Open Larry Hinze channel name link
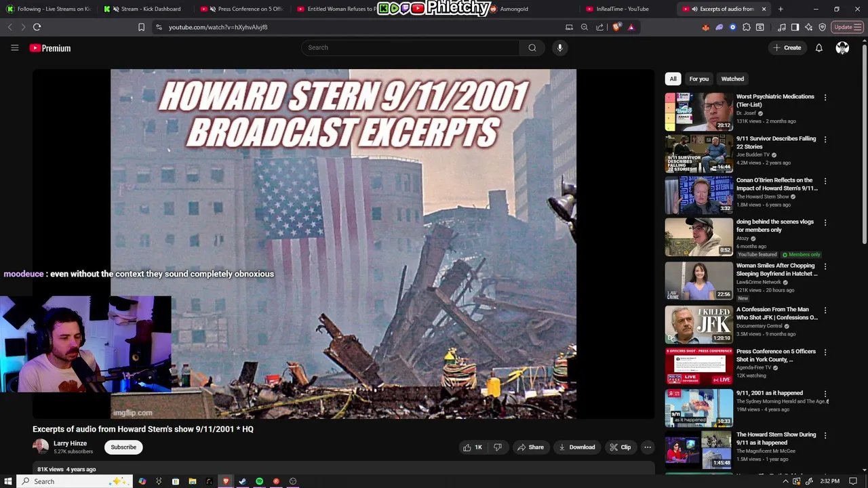868x488 pixels. (x=71, y=443)
